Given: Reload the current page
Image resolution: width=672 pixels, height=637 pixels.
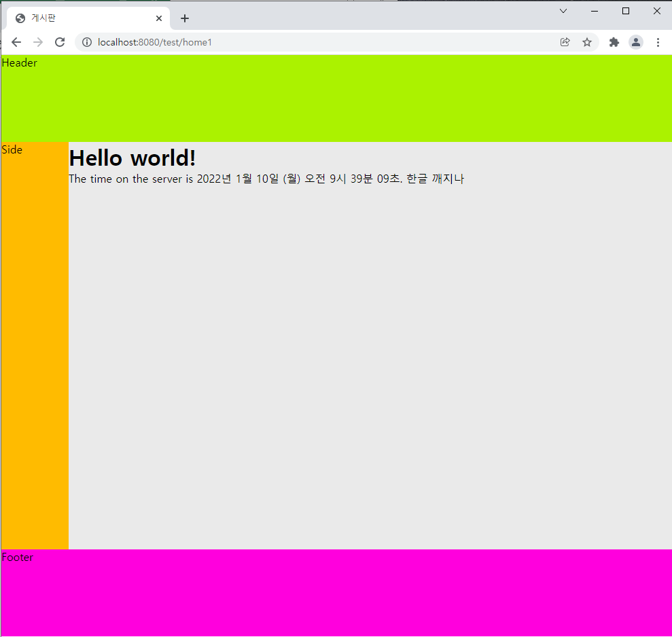Looking at the screenshot, I should point(60,42).
